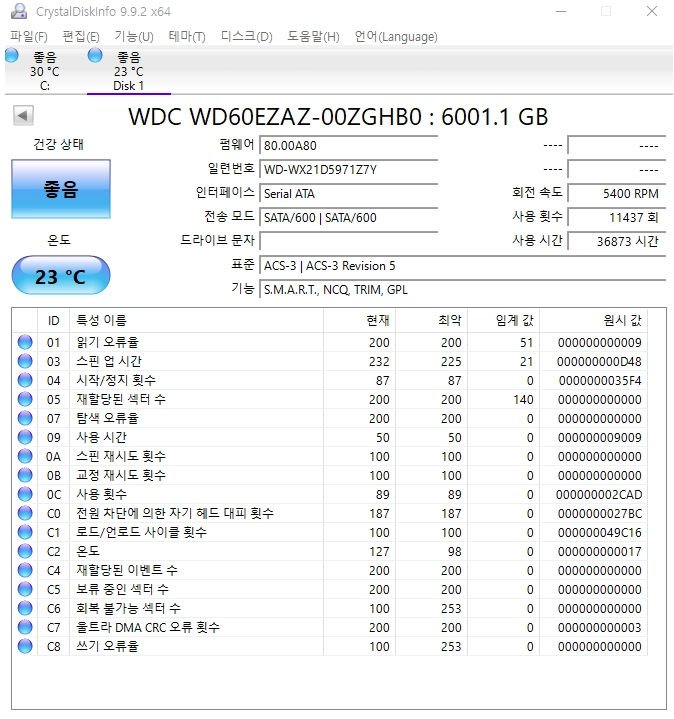The image size is (674, 719).
Task: Click the 23 °C temperature button
Action: click(61, 276)
